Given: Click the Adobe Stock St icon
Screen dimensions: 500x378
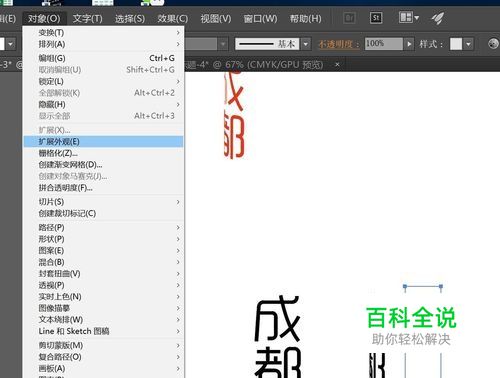Looking at the screenshot, I should [x=376, y=18].
